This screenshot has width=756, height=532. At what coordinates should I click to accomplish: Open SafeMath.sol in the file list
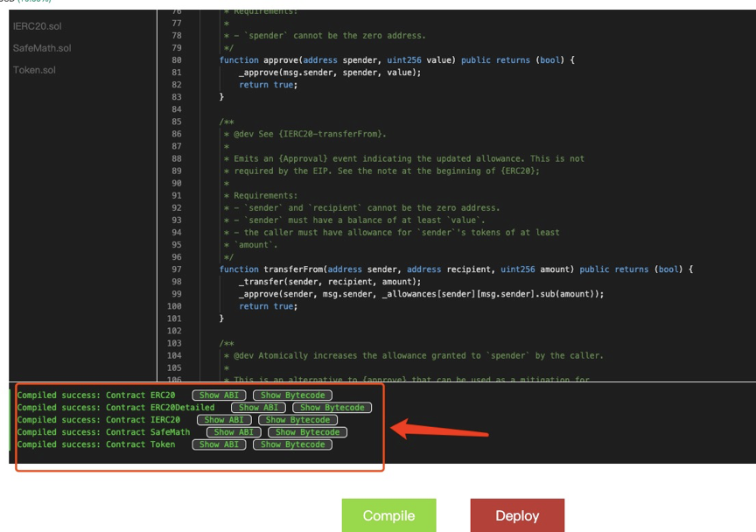42,48
